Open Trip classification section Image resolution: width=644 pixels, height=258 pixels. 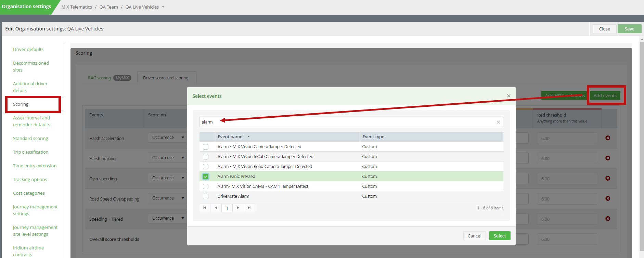[x=31, y=152]
